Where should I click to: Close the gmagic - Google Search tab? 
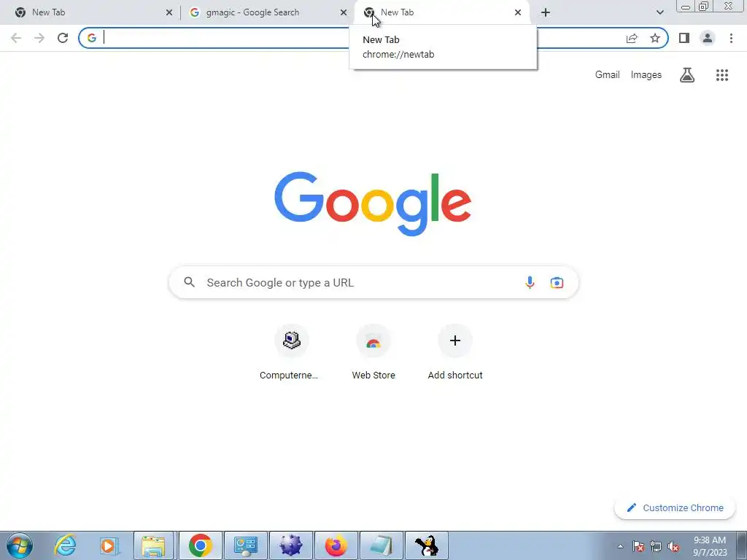(344, 13)
